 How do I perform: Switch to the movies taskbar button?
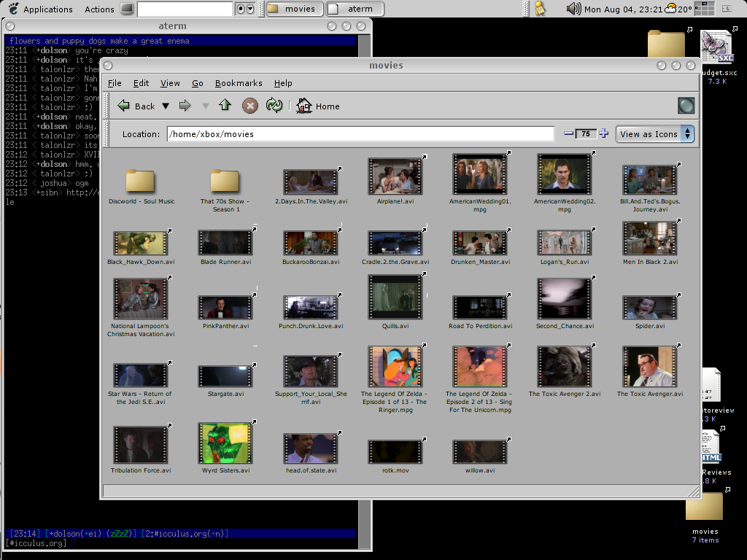(x=295, y=9)
